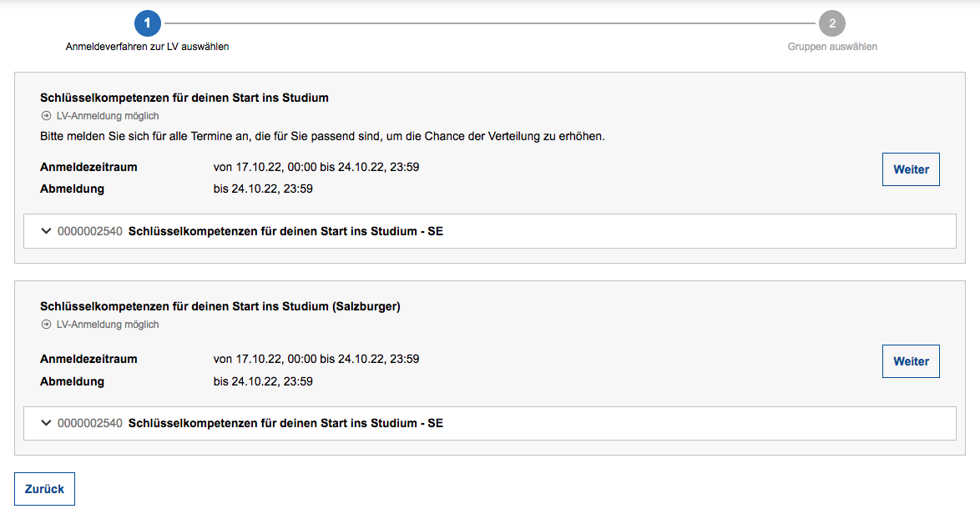Open the first card's SE course row
Image resolution: width=980 pixels, height=514 pixels.
click(x=285, y=231)
